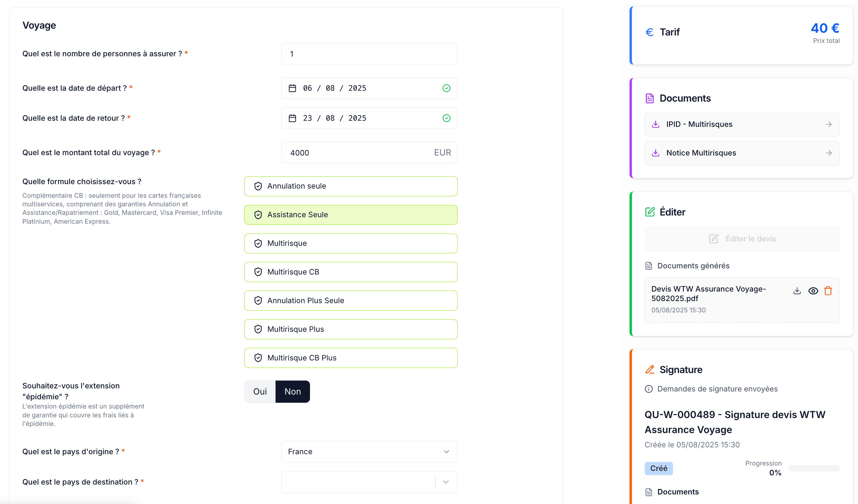Choose the Multirisque formule option
This screenshot has height=504, width=858.
click(351, 243)
